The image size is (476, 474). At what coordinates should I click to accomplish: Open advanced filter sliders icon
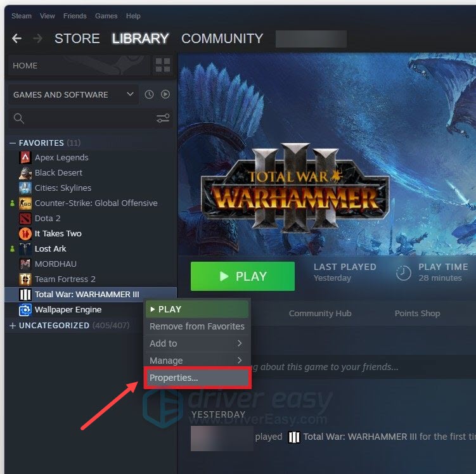tap(163, 118)
